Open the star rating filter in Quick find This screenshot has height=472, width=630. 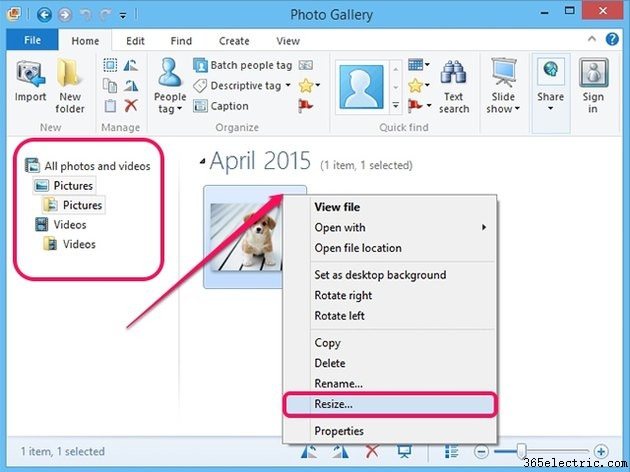[x=418, y=85]
